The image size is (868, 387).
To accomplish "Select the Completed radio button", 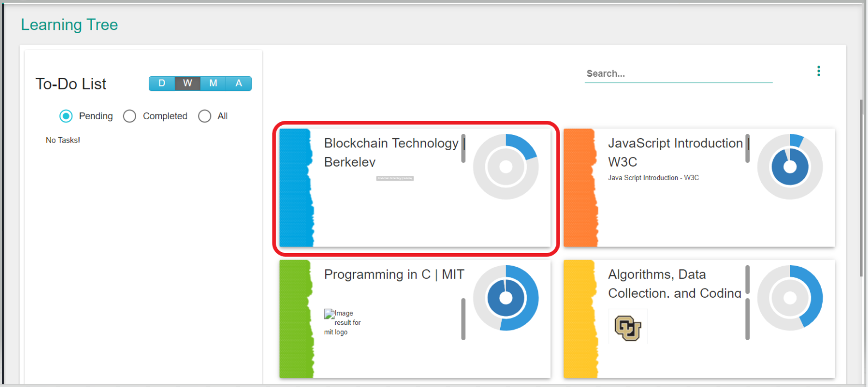I will [x=130, y=116].
